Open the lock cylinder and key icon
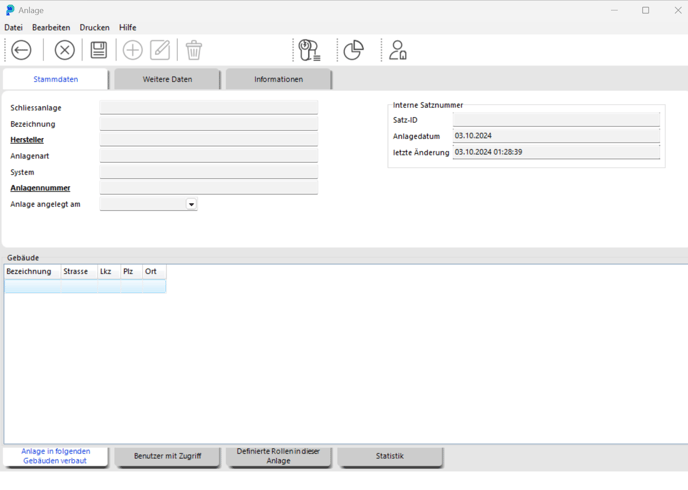 (x=309, y=50)
